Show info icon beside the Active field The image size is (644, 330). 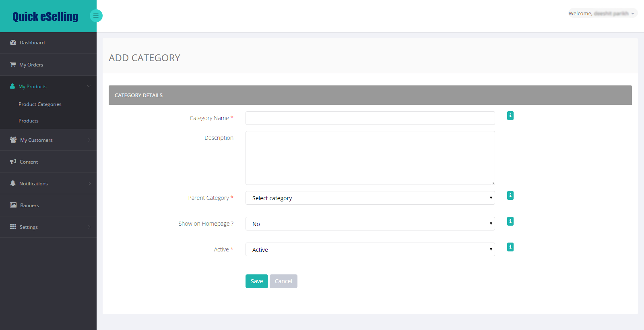[x=510, y=247]
